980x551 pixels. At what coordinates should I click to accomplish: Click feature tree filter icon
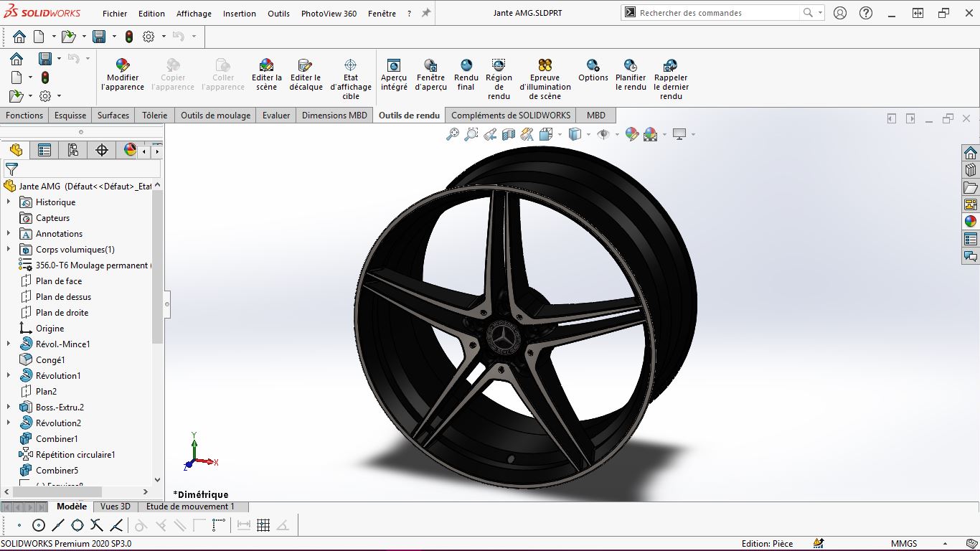[x=11, y=169]
